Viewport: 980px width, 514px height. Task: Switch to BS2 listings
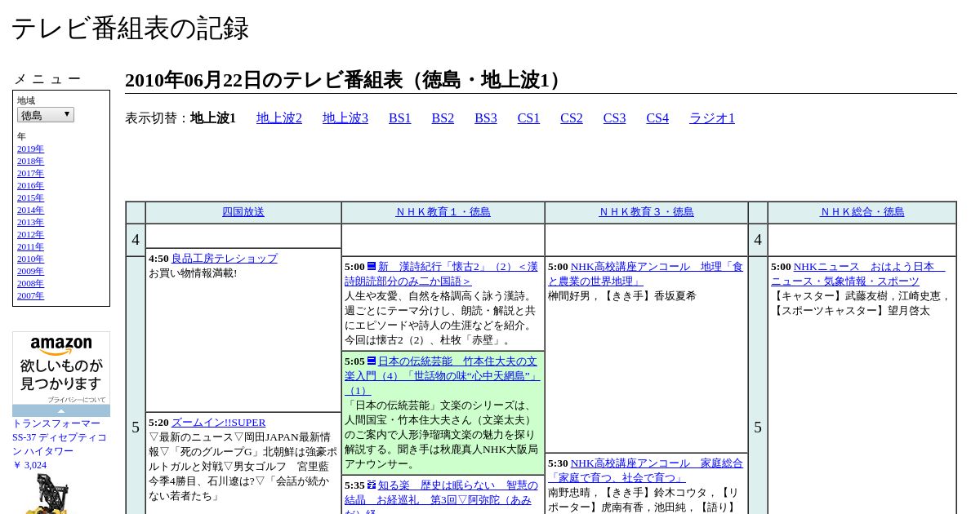pyautogui.click(x=443, y=118)
